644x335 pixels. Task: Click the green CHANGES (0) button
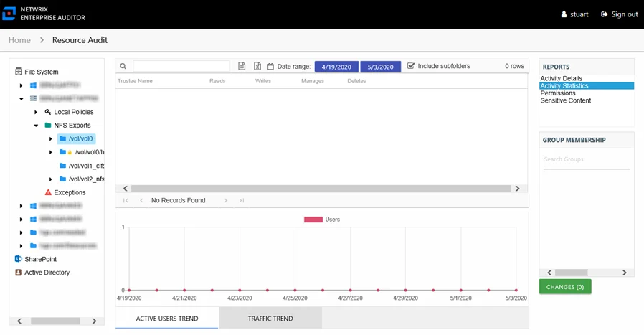565,287
